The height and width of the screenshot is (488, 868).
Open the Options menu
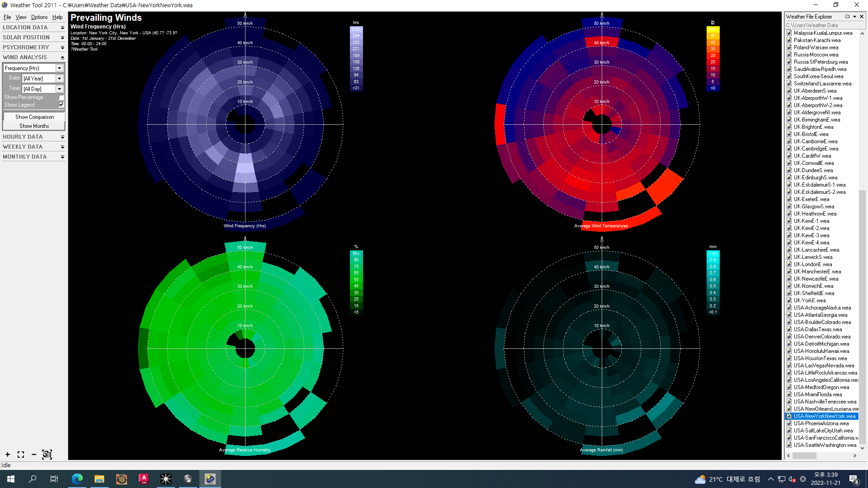[x=39, y=17]
